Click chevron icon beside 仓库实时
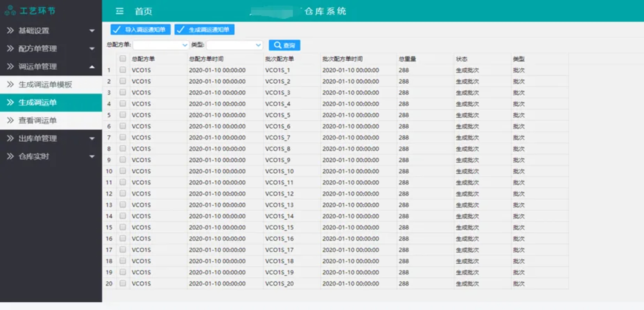The height and width of the screenshot is (310, 644). [x=10, y=157]
